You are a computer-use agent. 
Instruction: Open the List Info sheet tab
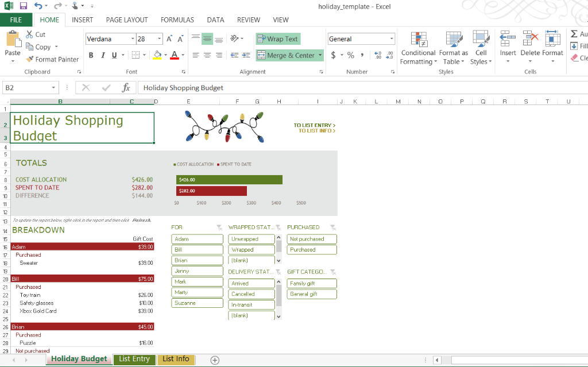tap(176, 359)
